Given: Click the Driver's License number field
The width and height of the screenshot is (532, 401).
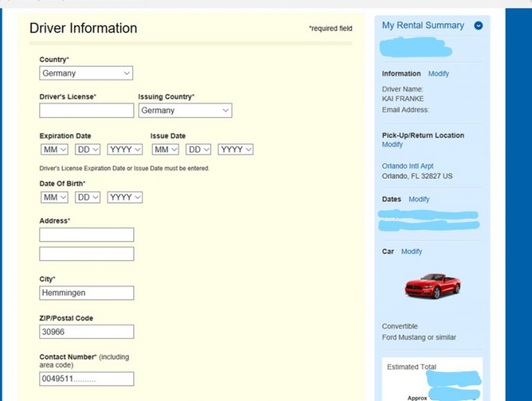Looking at the screenshot, I should (x=87, y=111).
